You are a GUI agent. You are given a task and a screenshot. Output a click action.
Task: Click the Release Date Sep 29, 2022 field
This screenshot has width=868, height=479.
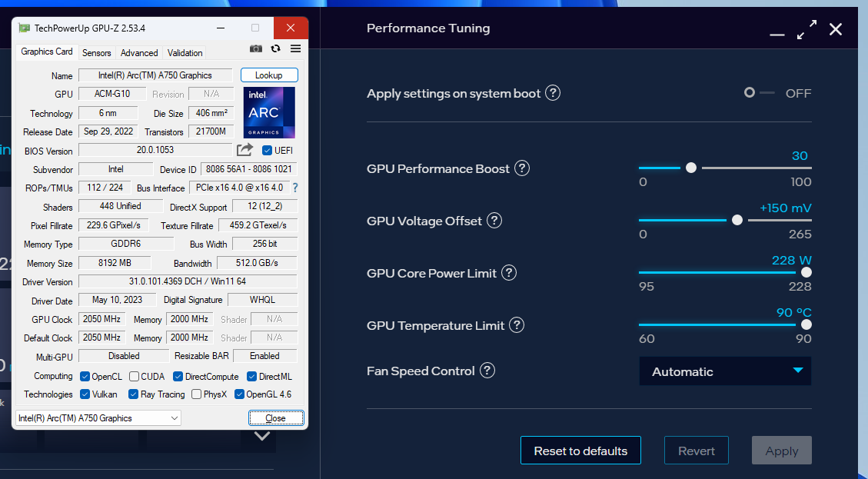(108, 131)
